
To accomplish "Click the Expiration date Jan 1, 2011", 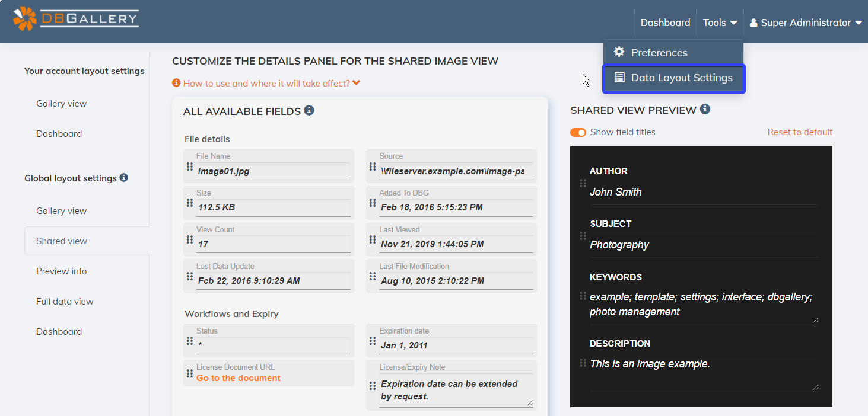I will (404, 345).
